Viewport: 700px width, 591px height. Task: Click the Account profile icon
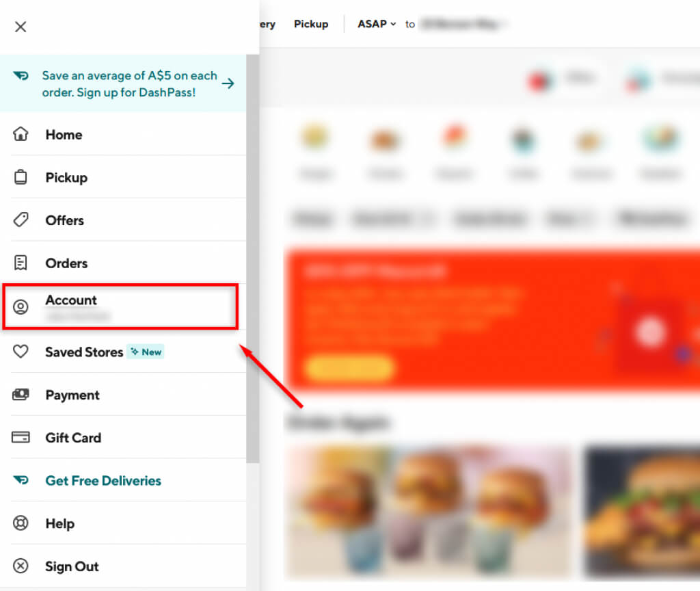21,307
